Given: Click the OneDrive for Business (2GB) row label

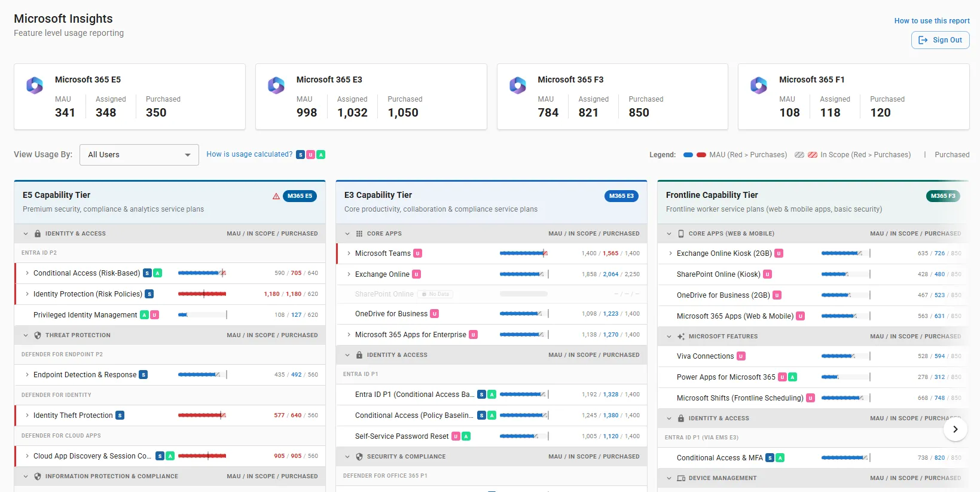Looking at the screenshot, I should (x=723, y=295).
